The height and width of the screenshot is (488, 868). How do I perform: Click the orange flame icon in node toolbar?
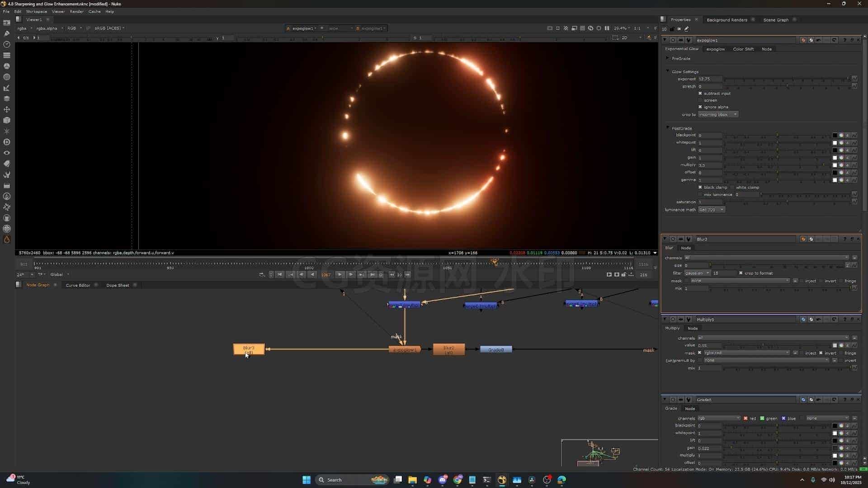click(7, 239)
